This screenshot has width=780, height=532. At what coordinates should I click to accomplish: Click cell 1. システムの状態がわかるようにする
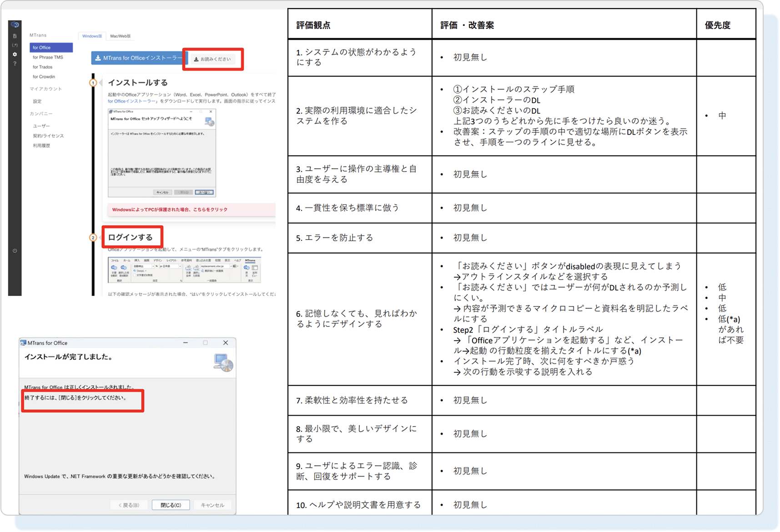click(360, 57)
